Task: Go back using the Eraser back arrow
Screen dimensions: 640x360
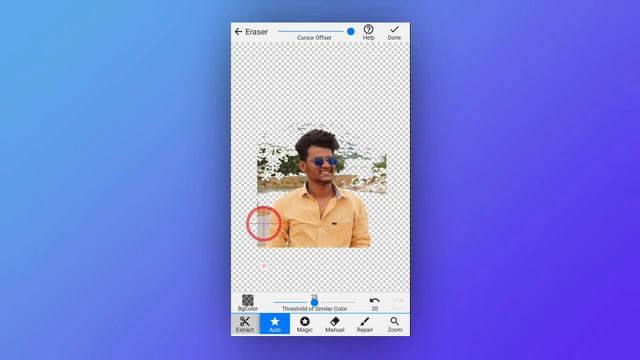Action: (x=238, y=31)
